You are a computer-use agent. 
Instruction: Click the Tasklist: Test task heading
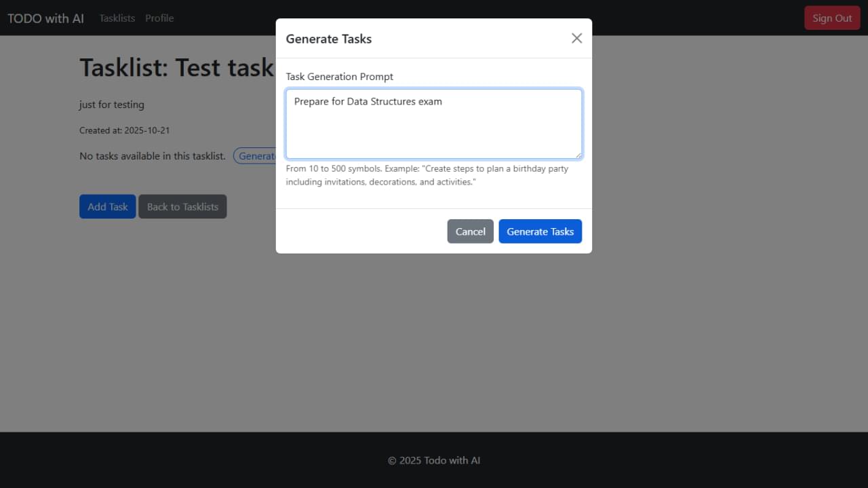(176, 68)
